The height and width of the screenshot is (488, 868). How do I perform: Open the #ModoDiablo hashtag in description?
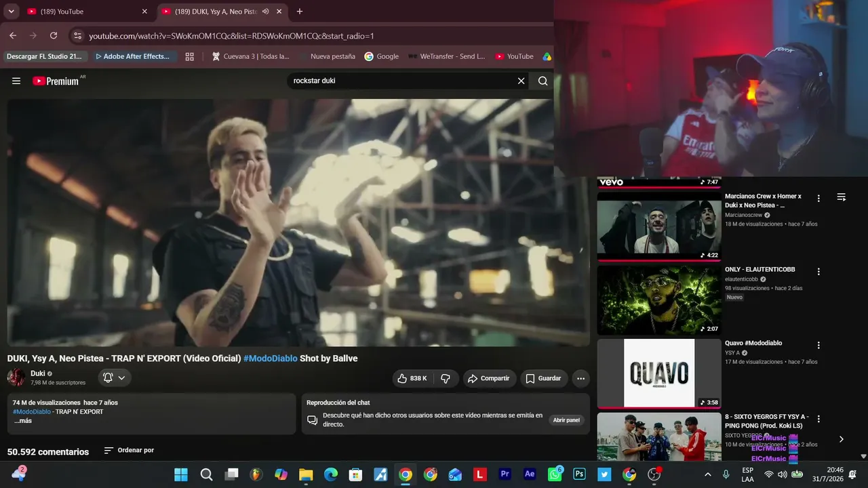32,412
